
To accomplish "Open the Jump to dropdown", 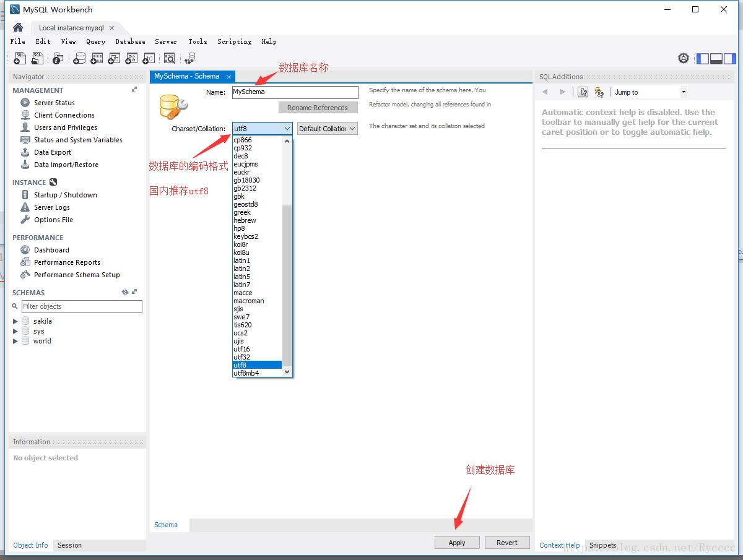I will [x=650, y=92].
